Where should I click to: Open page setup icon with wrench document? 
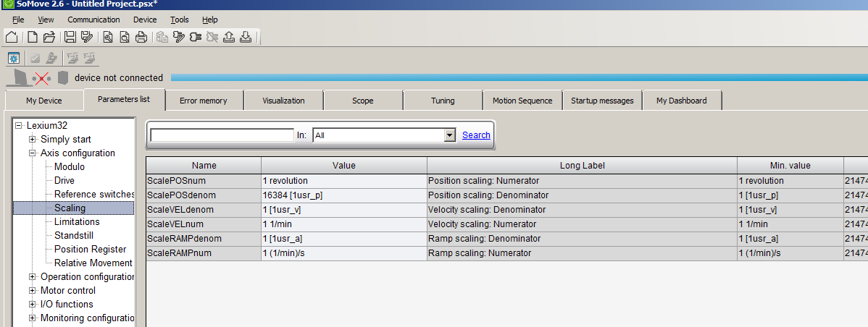click(108, 37)
